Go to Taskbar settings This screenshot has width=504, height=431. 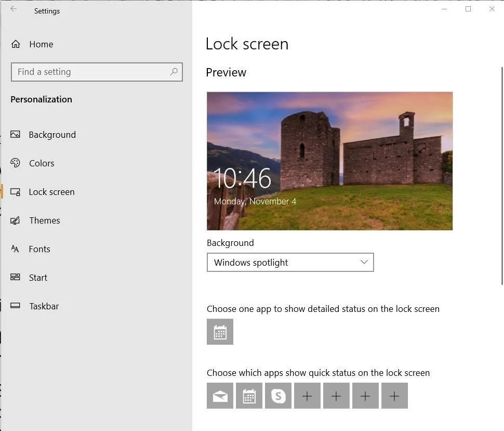pos(44,306)
